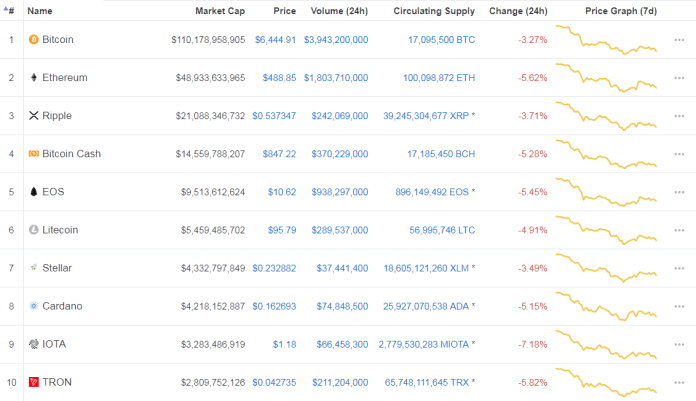Viewport: 696px width, 401px height.
Task: Click the Cardano blue logo icon
Action: 34,306
